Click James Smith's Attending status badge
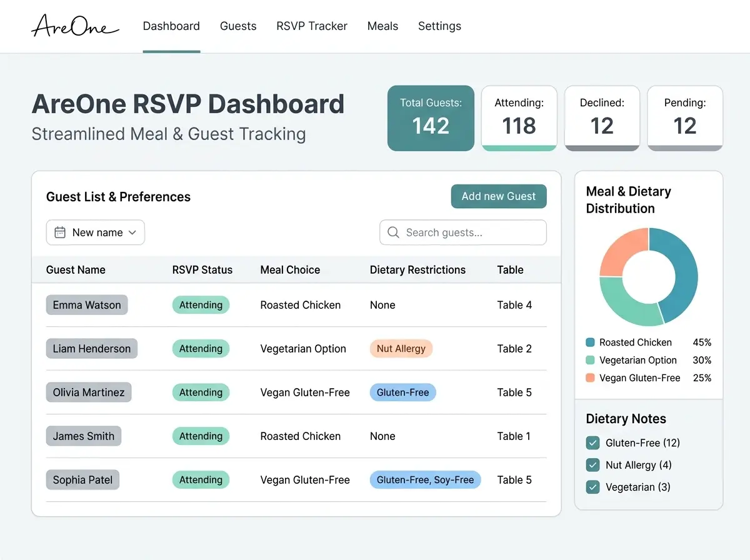The image size is (750, 560). (201, 436)
